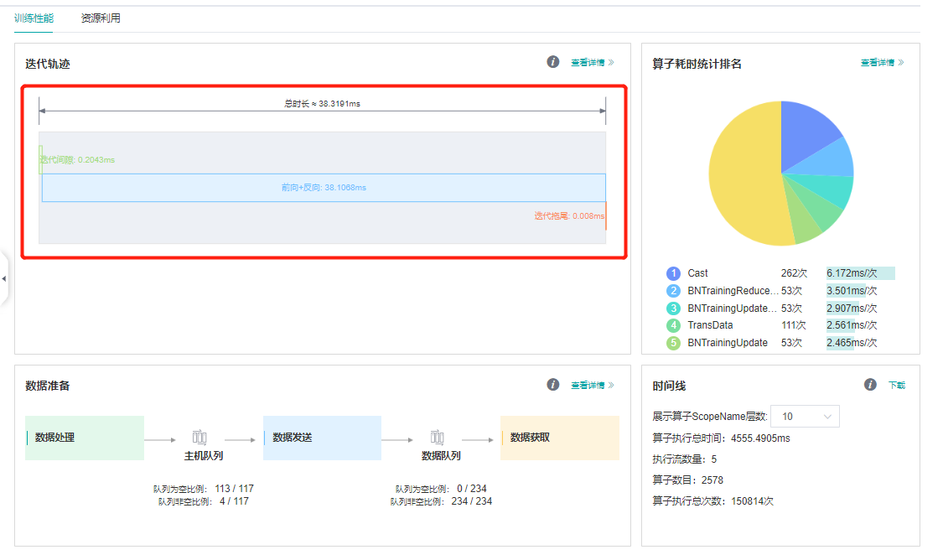The width and height of the screenshot is (943, 560).
Task: Click the 主机队列 queue icon
Action: pyautogui.click(x=199, y=438)
